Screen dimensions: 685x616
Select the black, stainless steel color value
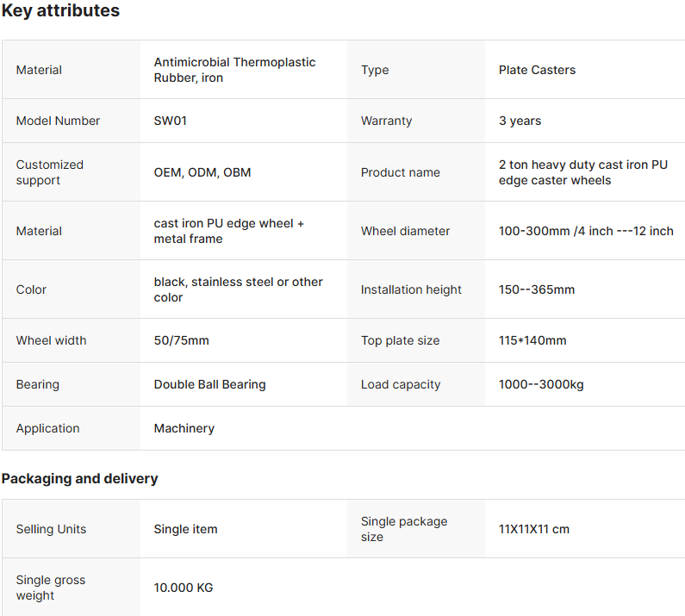(x=238, y=289)
